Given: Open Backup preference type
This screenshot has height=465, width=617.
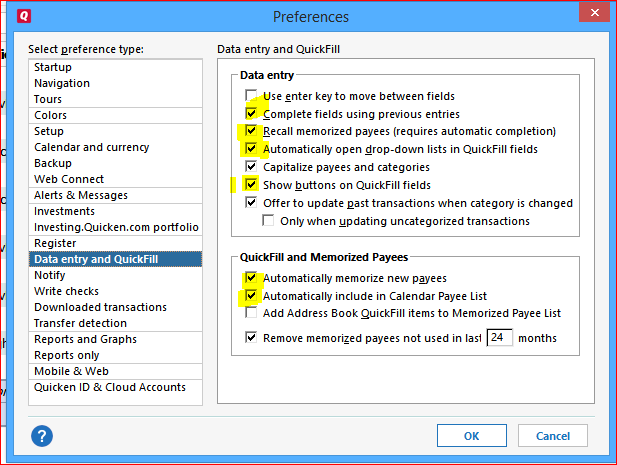Looking at the screenshot, I should 115,163.
